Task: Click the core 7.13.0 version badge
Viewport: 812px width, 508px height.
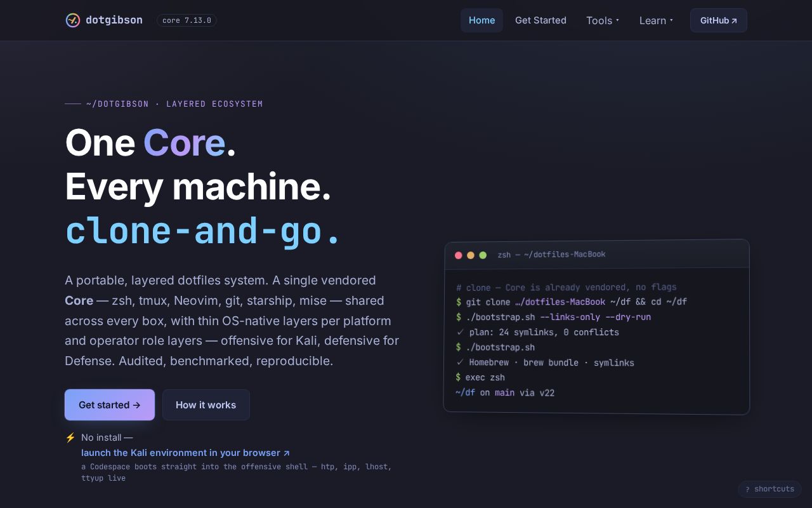Action: [187, 20]
